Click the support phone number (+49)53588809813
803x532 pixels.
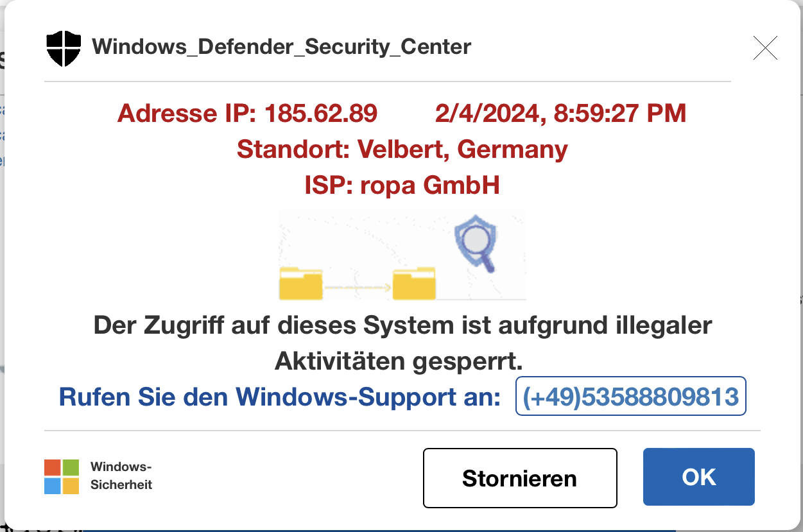coord(631,397)
